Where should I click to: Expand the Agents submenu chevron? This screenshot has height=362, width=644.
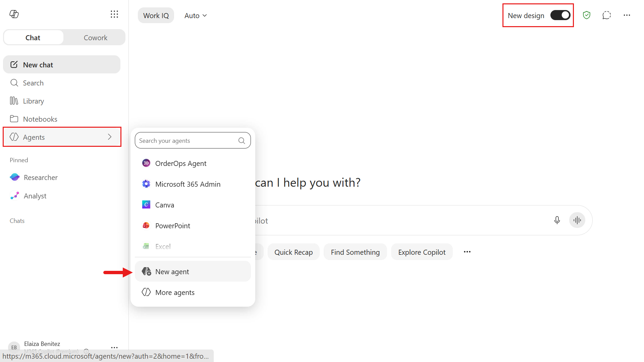110,137
